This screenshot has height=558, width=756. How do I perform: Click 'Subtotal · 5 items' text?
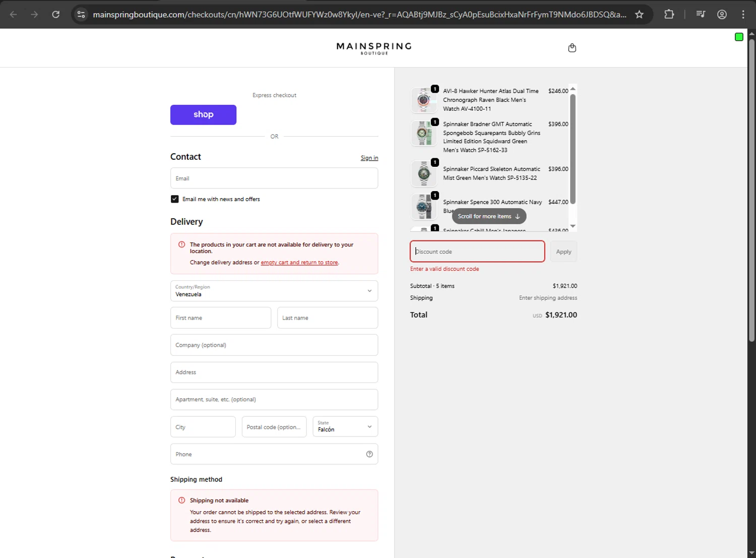tap(432, 286)
